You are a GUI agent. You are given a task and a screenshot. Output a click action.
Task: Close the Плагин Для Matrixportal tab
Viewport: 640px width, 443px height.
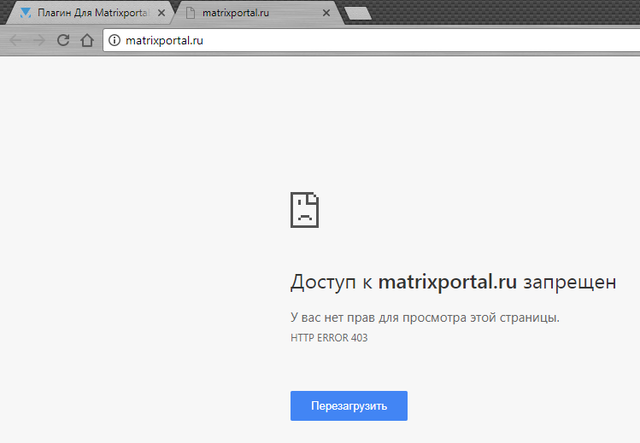pyautogui.click(x=161, y=13)
